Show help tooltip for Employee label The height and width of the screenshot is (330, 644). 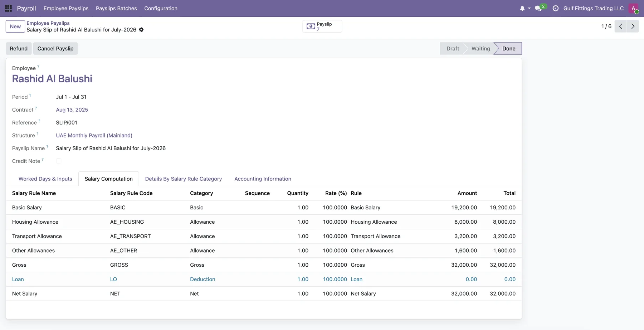(38, 67)
